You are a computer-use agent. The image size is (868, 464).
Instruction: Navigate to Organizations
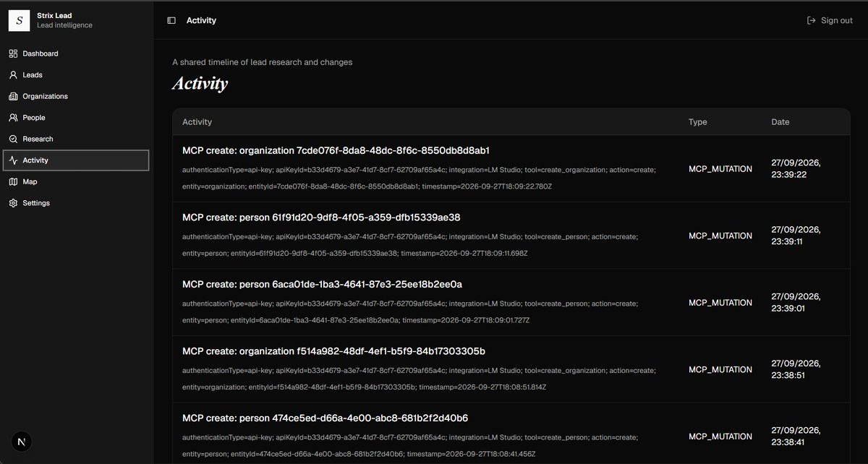click(x=76, y=96)
